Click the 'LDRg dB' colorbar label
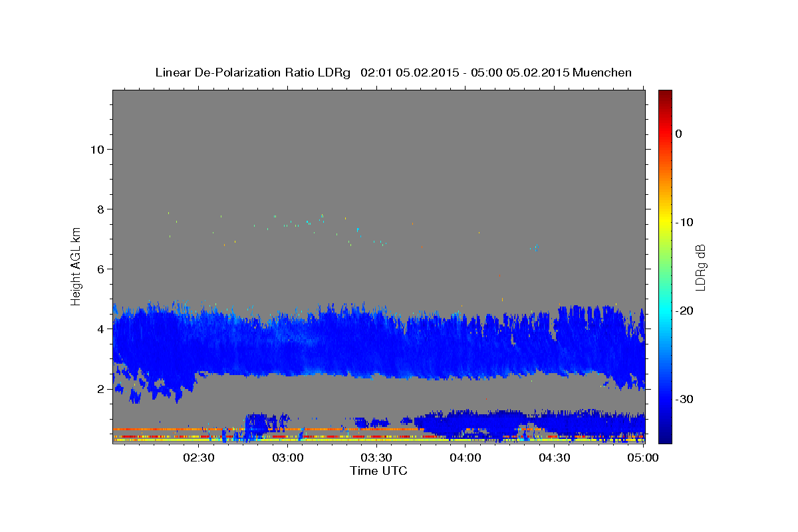798x532 pixels. point(700,267)
